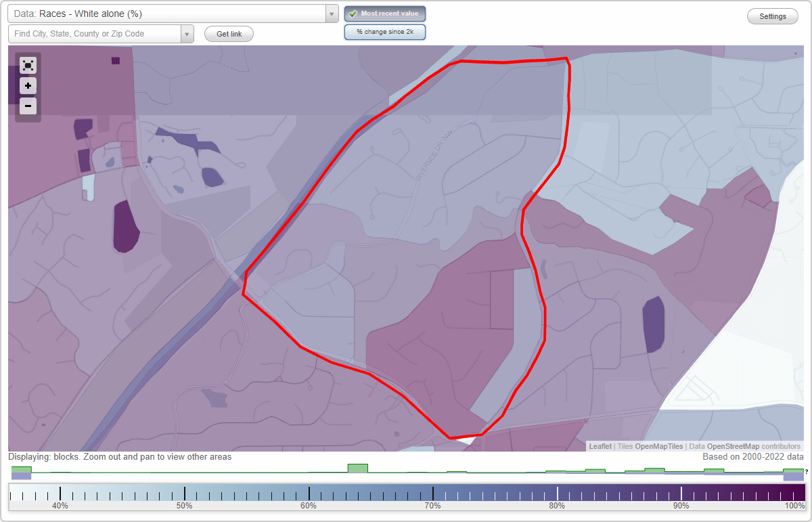Screen dimensions: 812x522
Task: Open the OpenStreetMap link
Action: point(733,446)
